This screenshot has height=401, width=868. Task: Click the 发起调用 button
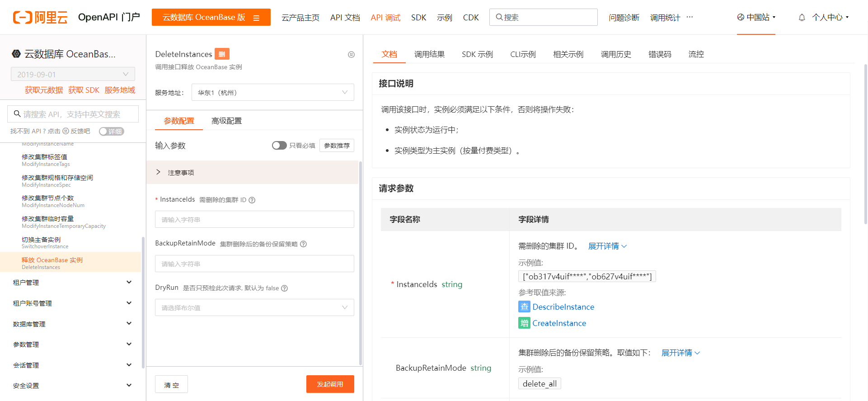click(330, 384)
